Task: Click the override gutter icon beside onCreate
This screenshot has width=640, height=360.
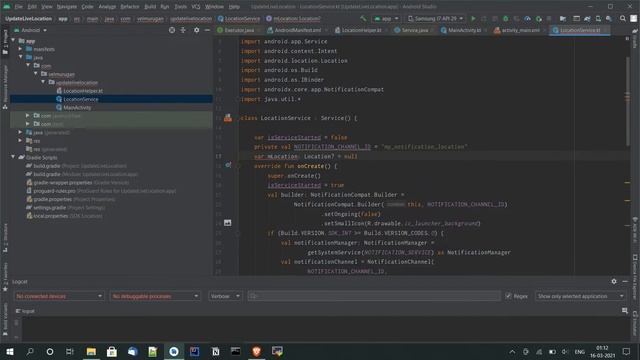Action: coord(228,165)
